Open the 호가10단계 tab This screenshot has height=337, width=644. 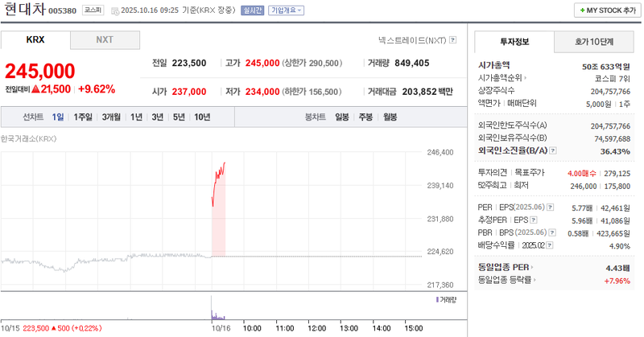point(593,41)
